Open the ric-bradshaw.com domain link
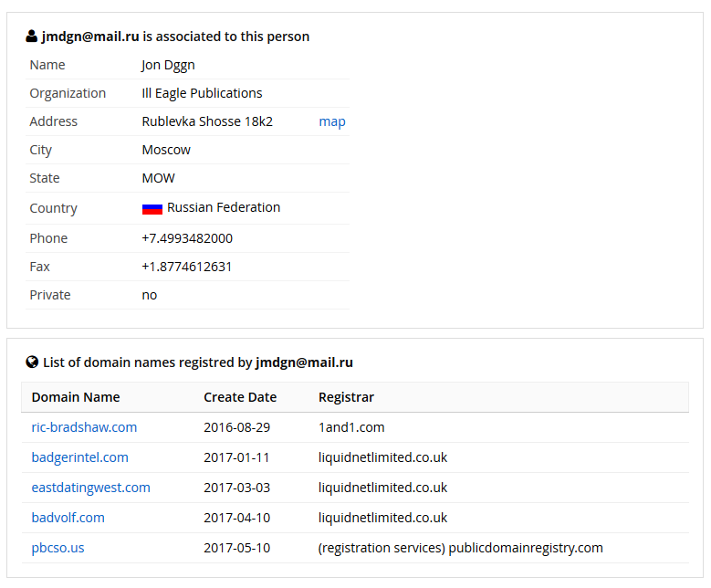The width and height of the screenshot is (711, 588). click(x=84, y=427)
